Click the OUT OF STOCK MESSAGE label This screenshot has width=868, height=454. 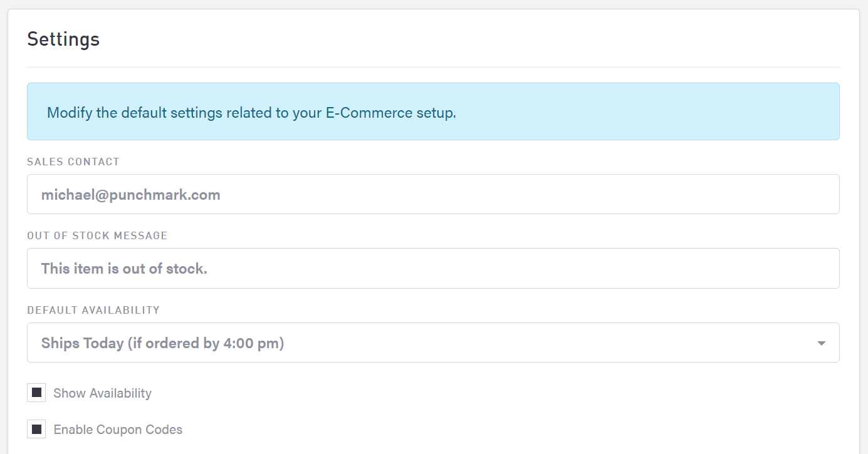point(97,235)
